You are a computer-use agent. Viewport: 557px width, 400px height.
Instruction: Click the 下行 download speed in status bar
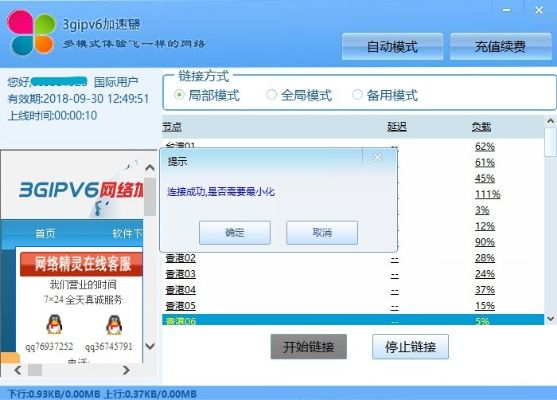tap(54, 394)
